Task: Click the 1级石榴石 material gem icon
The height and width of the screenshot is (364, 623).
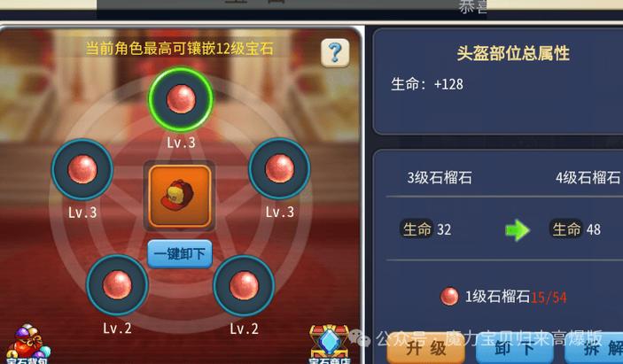Action: pyautogui.click(x=449, y=297)
